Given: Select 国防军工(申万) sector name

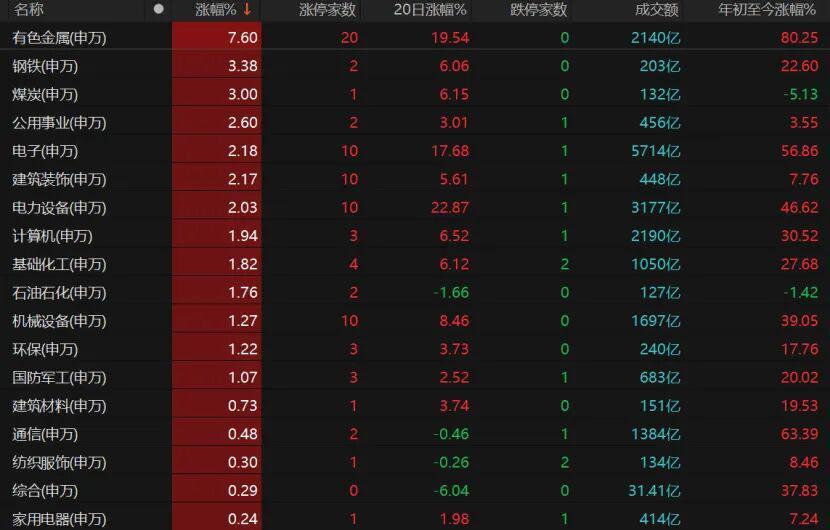Looking at the screenshot, I should (x=59, y=378).
